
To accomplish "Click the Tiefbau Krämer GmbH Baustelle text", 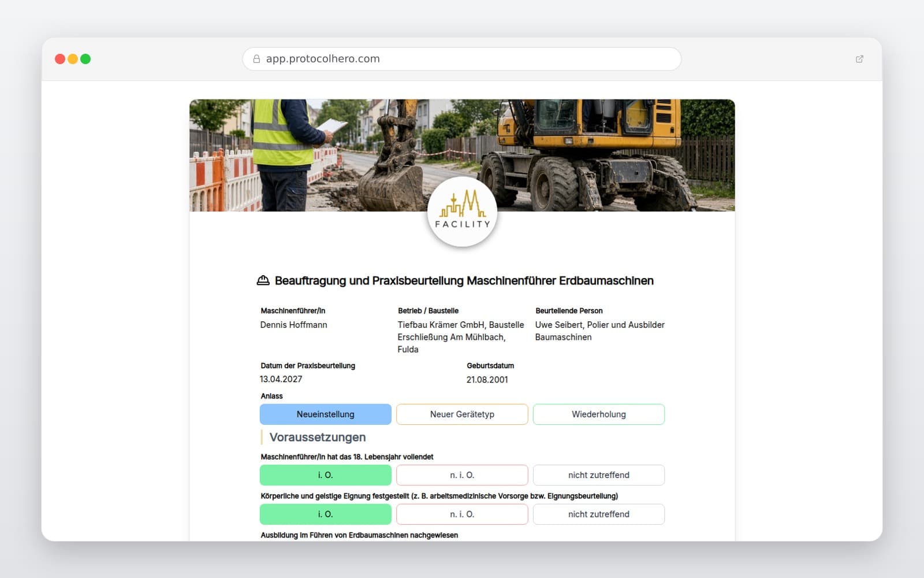I will coord(461,337).
